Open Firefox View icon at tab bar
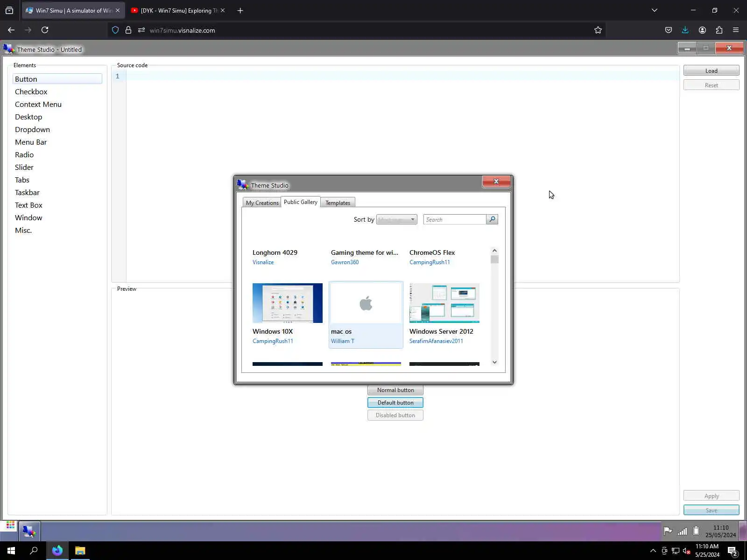This screenshot has width=747, height=560. point(9,10)
